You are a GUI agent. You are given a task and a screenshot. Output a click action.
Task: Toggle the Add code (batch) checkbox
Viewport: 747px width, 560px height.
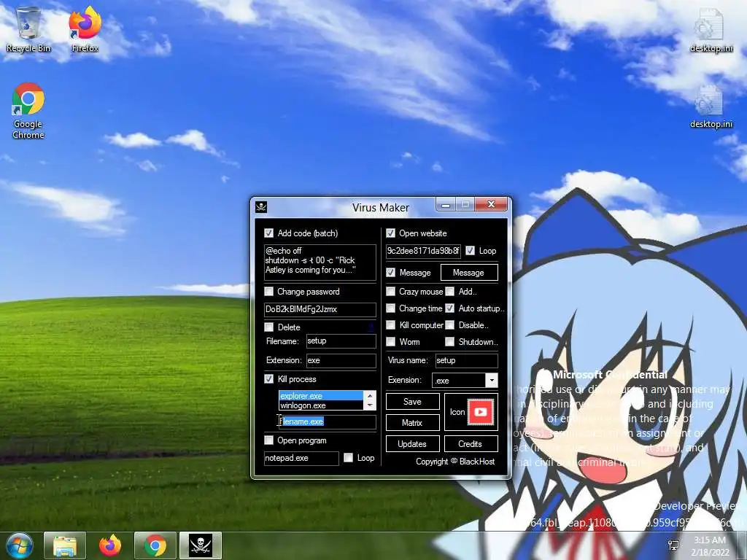[x=269, y=233]
